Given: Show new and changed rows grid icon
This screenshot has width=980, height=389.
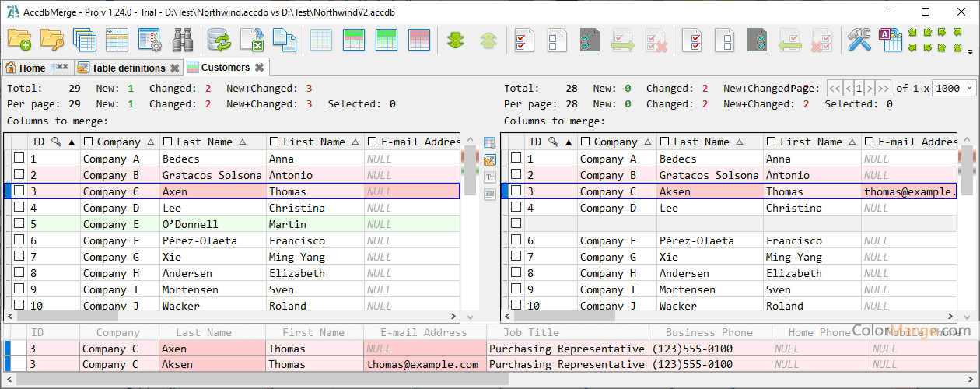Looking at the screenshot, I should point(354,39).
